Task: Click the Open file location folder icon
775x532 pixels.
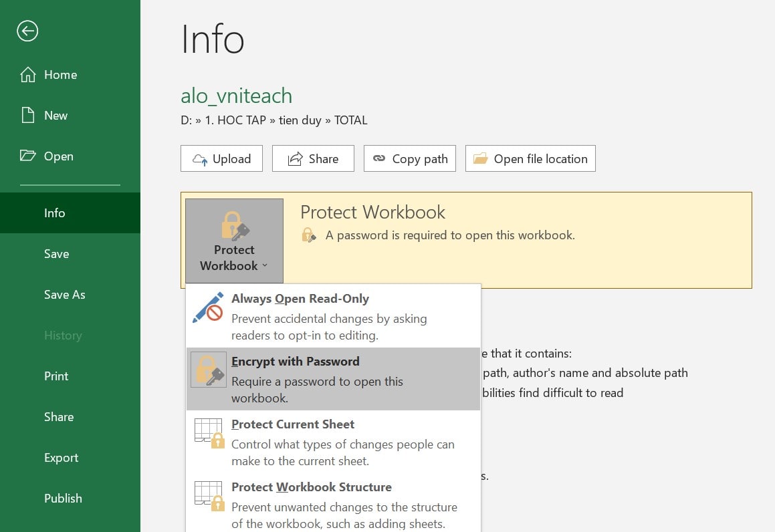Action: pos(480,158)
